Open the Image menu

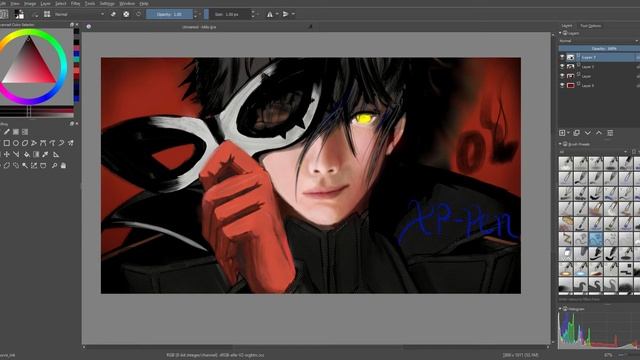[30, 3]
